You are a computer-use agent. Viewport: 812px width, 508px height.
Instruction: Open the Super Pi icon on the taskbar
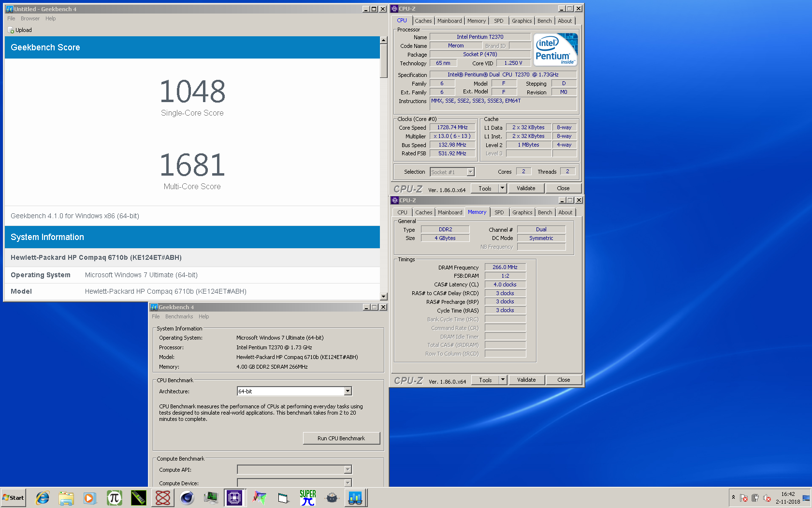pyautogui.click(x=307, y=497)
